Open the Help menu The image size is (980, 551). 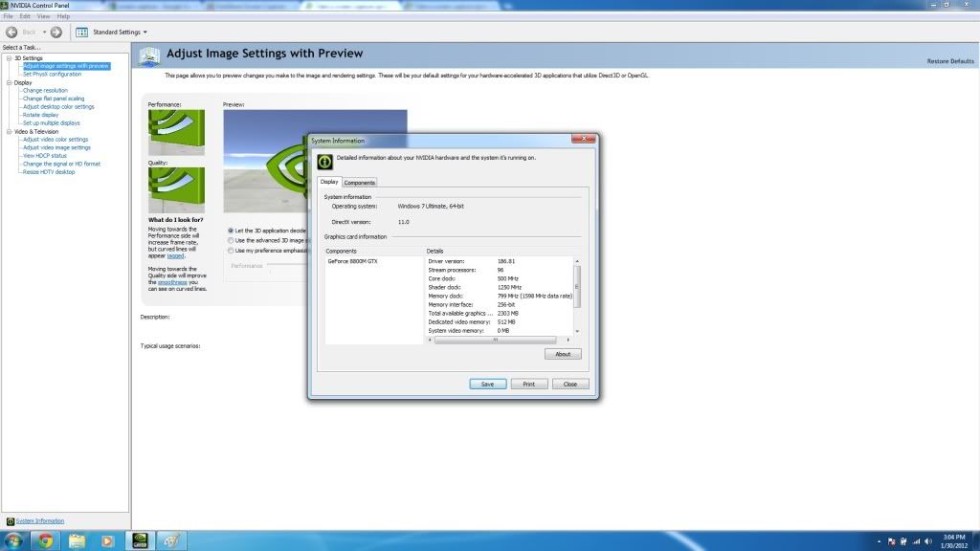(x=63, y=16)
